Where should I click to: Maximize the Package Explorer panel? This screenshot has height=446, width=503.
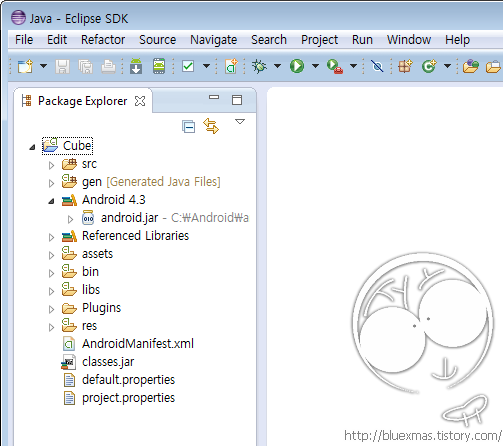(x=237, y=100)
